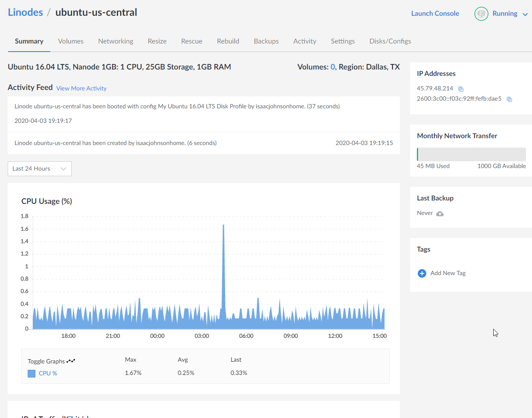Go to the Rebuild tab
The height and width of the screenshot is (418, 532).
click(x=228, y=41)
